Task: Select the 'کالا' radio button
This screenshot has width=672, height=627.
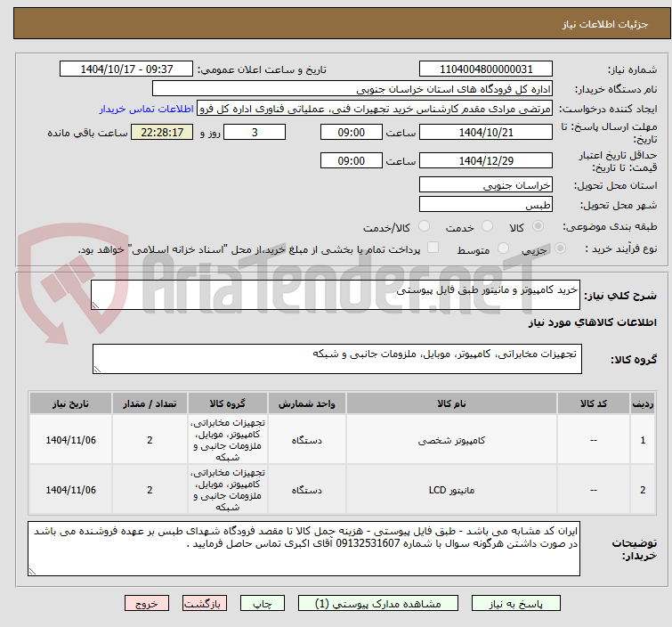Action: [x=538, y=226]
